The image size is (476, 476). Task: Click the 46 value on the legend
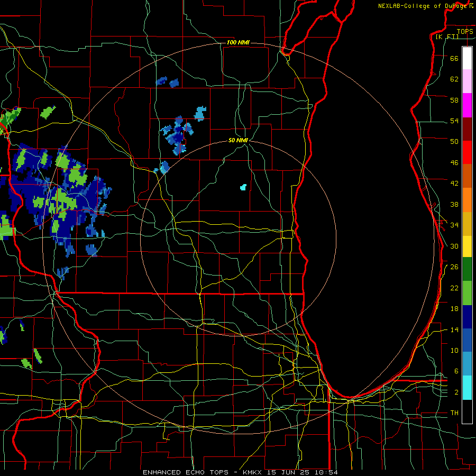[454, 163]
